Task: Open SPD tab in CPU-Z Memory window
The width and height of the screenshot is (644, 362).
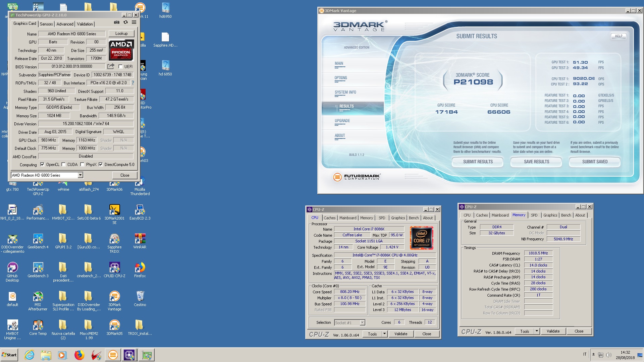Action: (534, 215)
